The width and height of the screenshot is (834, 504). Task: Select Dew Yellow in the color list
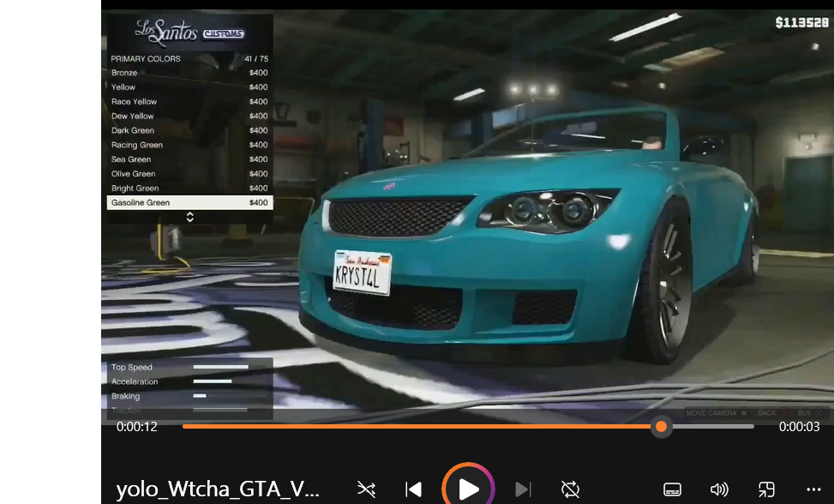pos(190,116)
